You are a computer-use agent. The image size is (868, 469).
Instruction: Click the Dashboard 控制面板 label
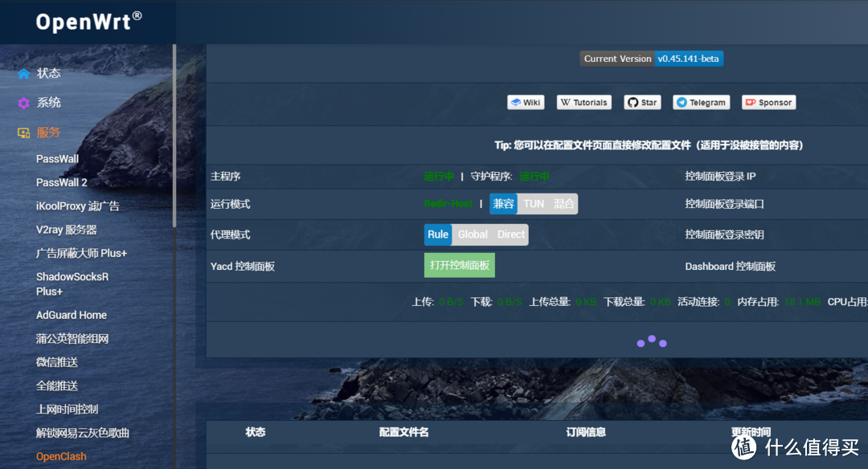730,266
